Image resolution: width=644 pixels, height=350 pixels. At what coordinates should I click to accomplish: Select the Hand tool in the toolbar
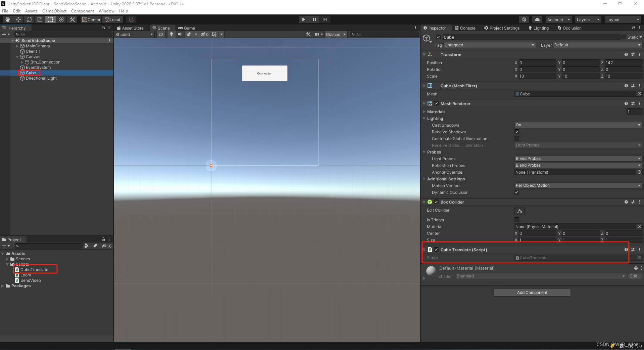[x=7, y=19]
